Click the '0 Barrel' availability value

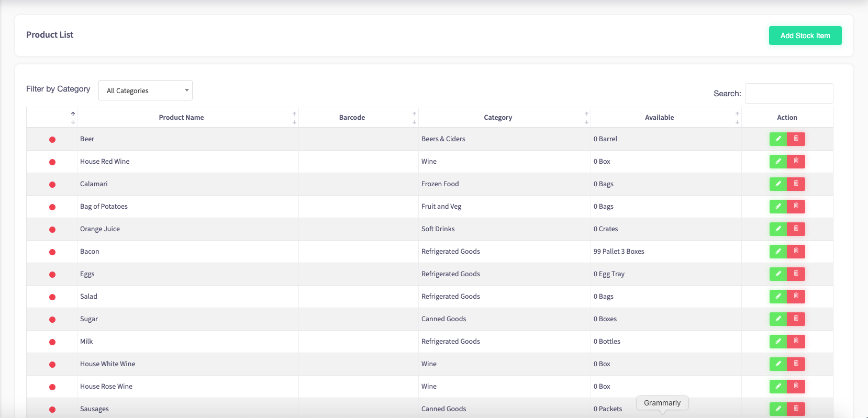(x=605, y=139)
